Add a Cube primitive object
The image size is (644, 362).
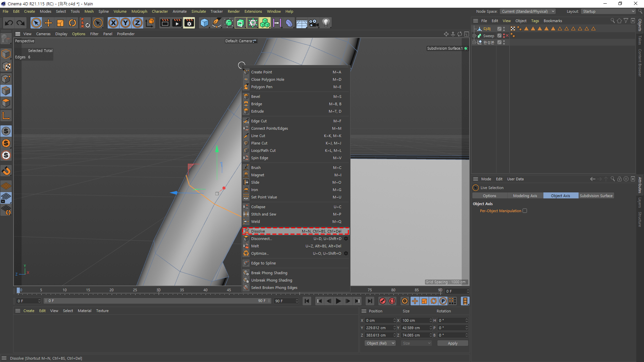pyautogui.click(x=204, y=23)
